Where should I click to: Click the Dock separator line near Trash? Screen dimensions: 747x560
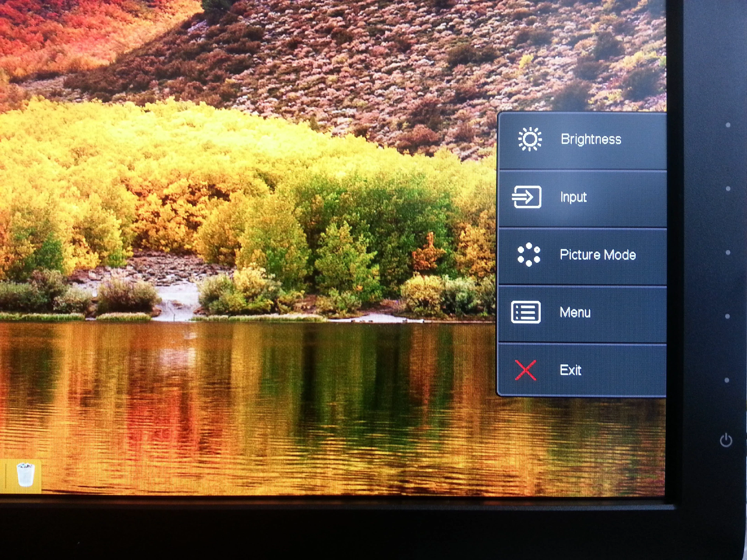pos(6,476)
